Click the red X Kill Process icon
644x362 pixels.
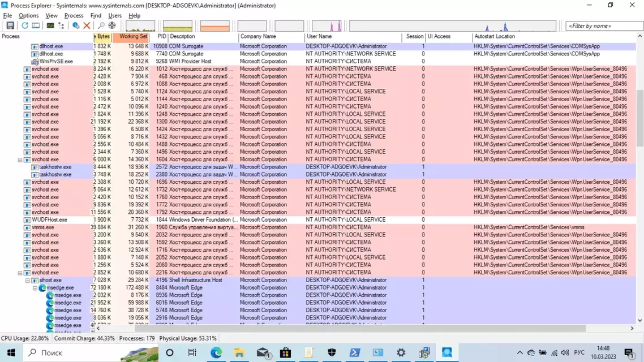87,25
